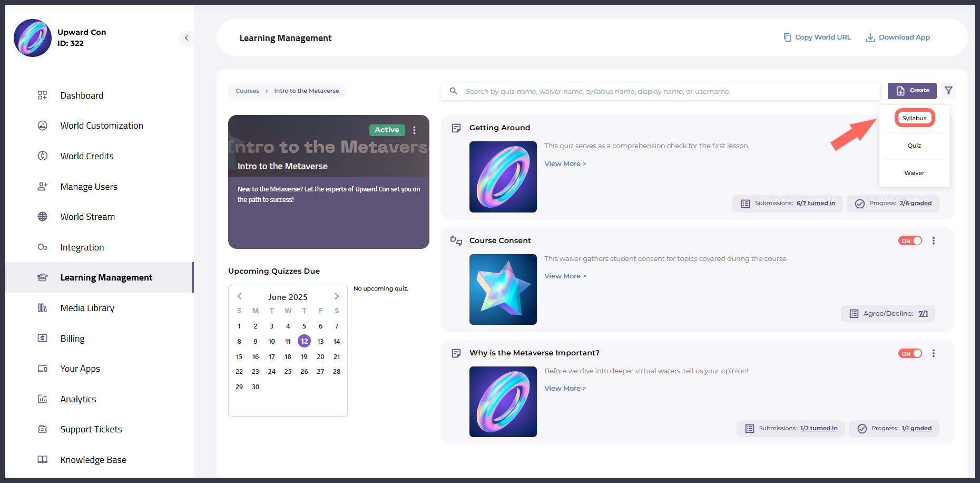This screenshot has width=980, height=483.
Task: Choose Quiz in the Create dropdown
Action: coord(914,146)
